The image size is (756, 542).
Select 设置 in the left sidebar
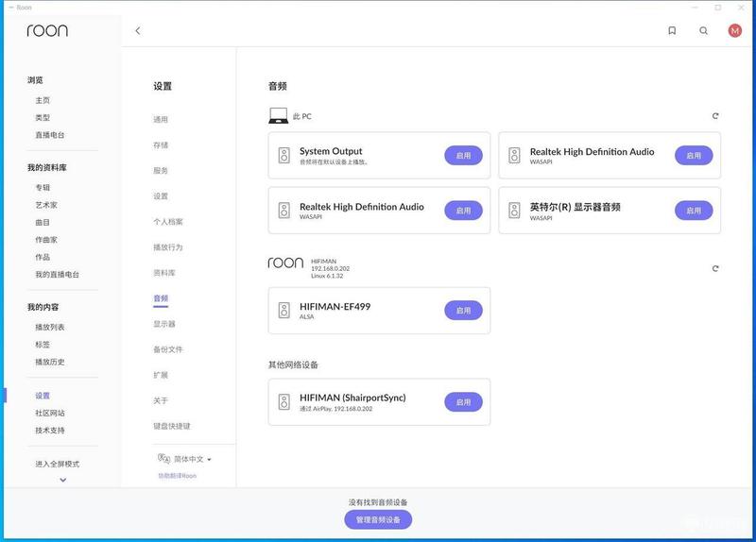click(43, 396)
